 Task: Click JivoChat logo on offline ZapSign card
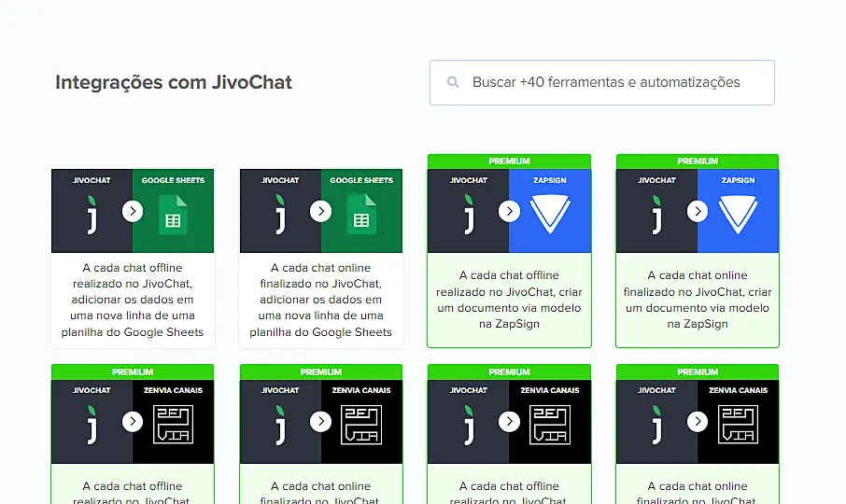pos(469,215)
